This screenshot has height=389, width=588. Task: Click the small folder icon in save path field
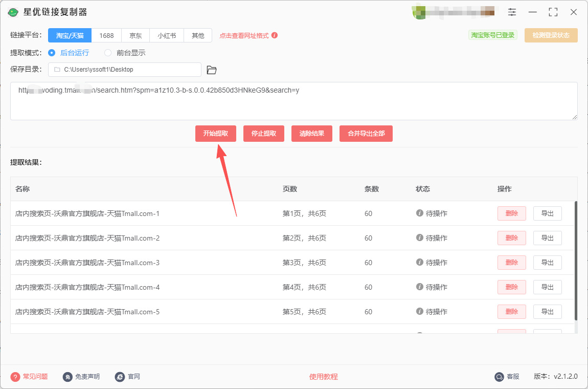pos(57,70)
